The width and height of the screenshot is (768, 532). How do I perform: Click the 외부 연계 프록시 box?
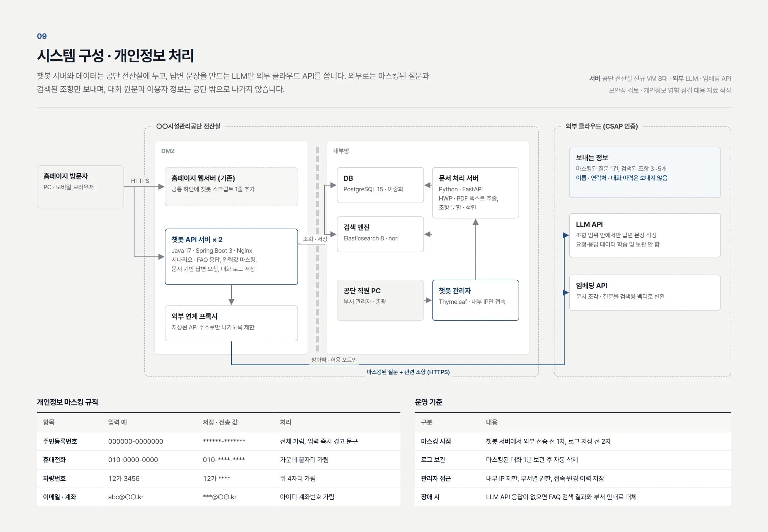tap(231, 323)
